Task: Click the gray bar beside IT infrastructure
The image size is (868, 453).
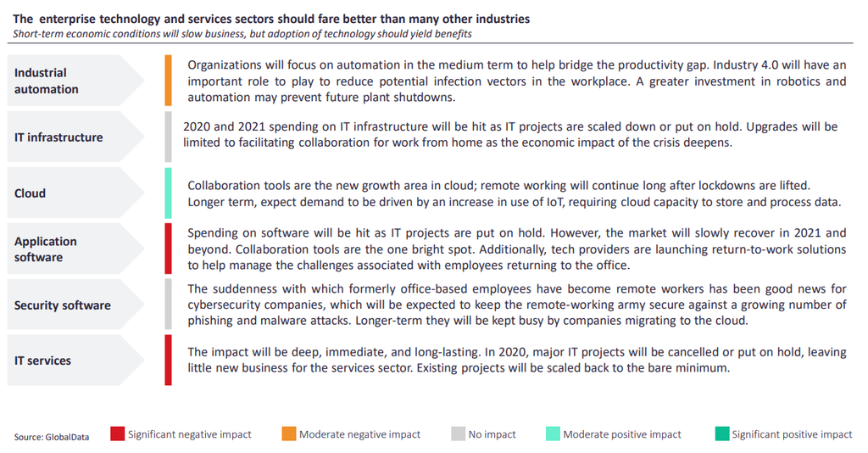Action: coord(169,137)
